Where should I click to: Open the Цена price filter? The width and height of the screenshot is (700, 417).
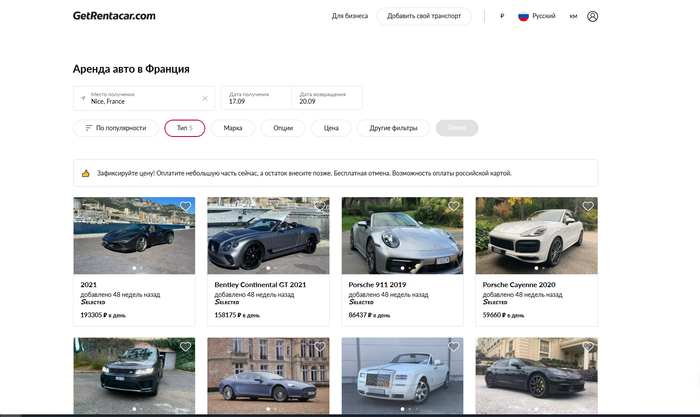coord(331,128)
